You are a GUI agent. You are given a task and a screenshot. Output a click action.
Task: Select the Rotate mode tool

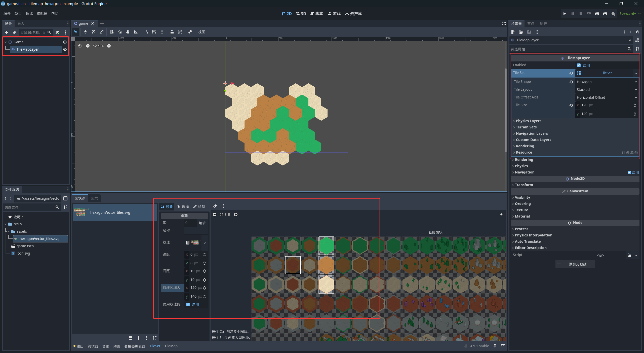point(94,32)
